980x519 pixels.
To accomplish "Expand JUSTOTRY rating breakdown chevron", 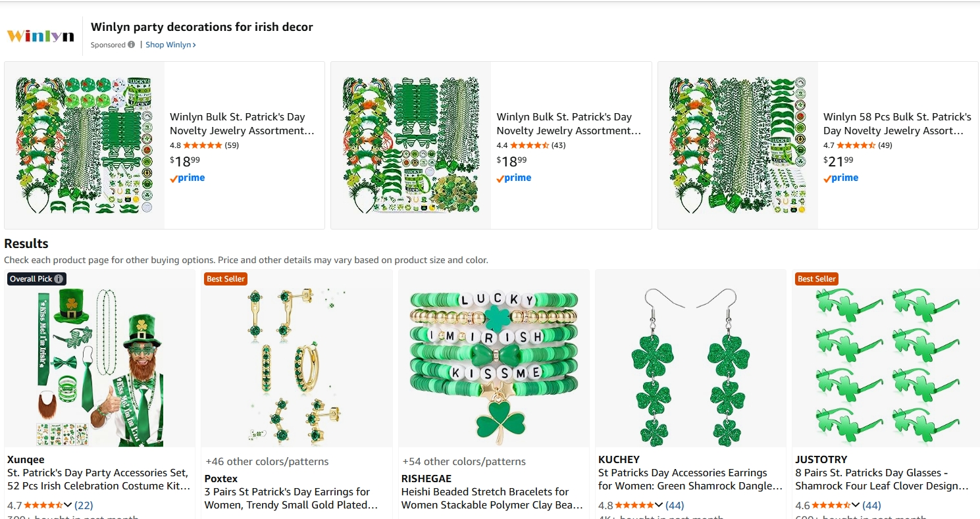I will coord(855,505).
